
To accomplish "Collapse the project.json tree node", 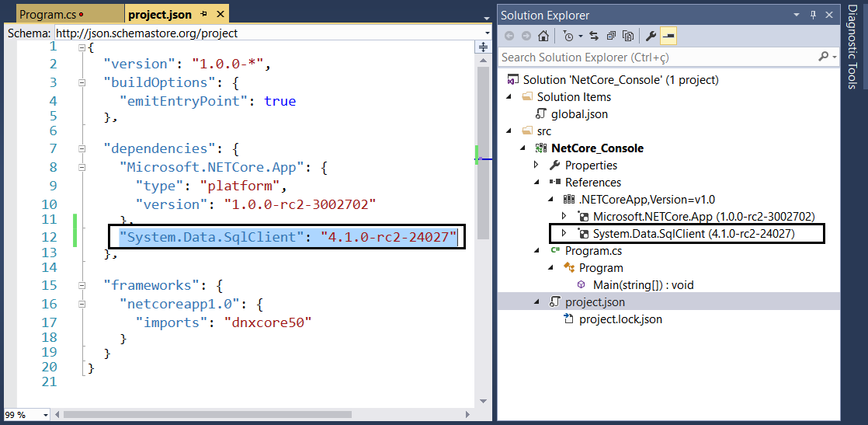I will pyautogui.click(x=536, y=302).
